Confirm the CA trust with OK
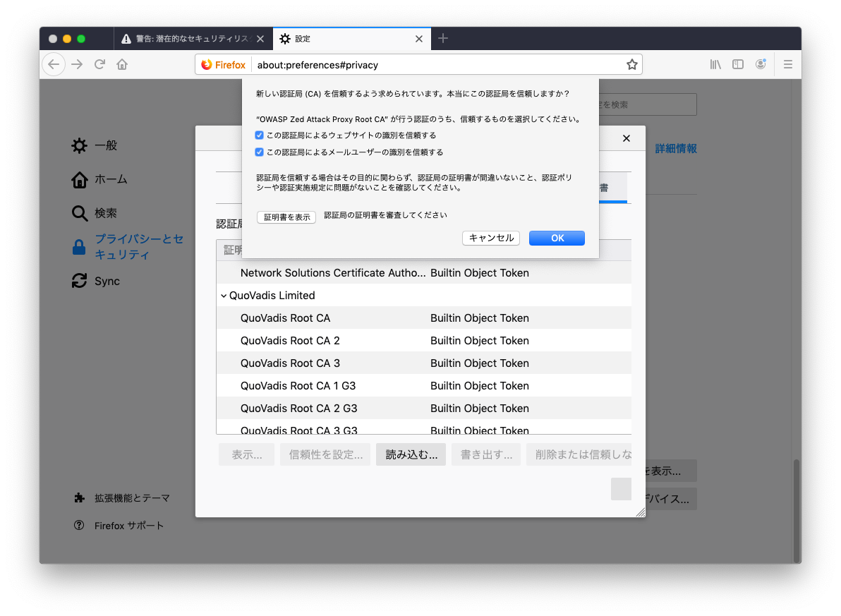The image size is (841, 616). pos(557,238)
